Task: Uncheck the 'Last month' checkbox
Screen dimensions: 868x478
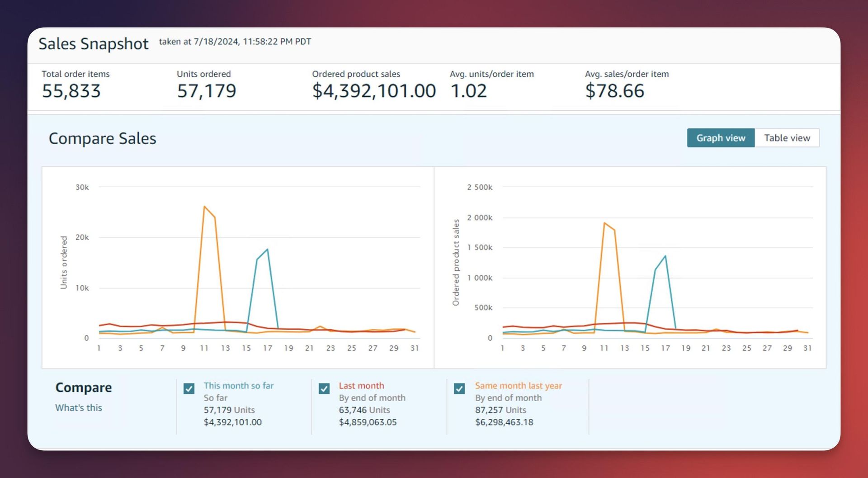Action: coord(324,388)
